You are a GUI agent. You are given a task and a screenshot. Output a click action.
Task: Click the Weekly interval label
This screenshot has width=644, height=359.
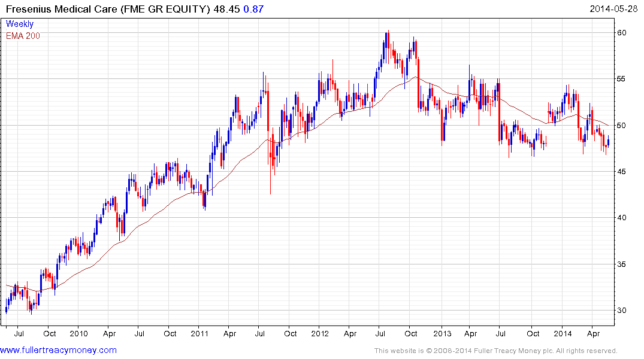pos(20,24)
